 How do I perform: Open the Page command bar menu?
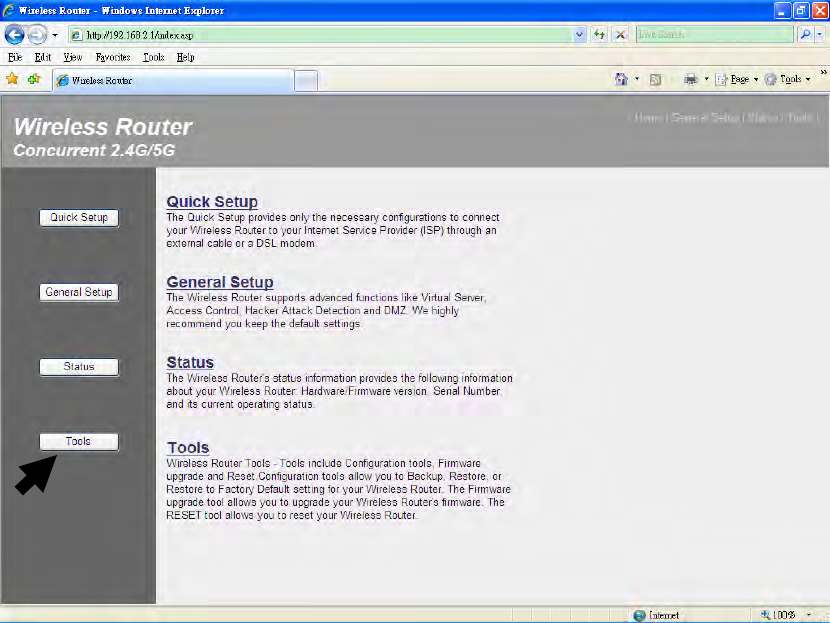(x=737, y=79)
